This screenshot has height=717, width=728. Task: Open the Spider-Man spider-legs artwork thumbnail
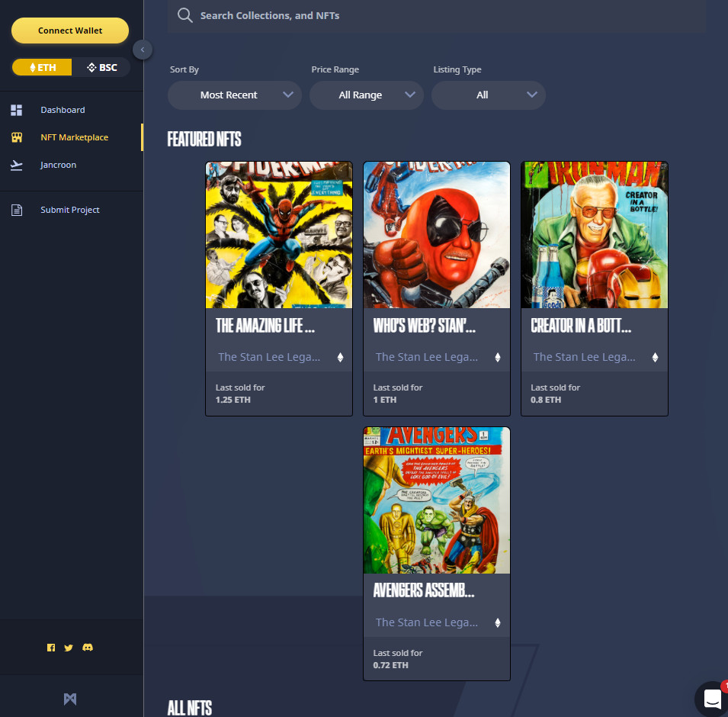tap(279, 235)
